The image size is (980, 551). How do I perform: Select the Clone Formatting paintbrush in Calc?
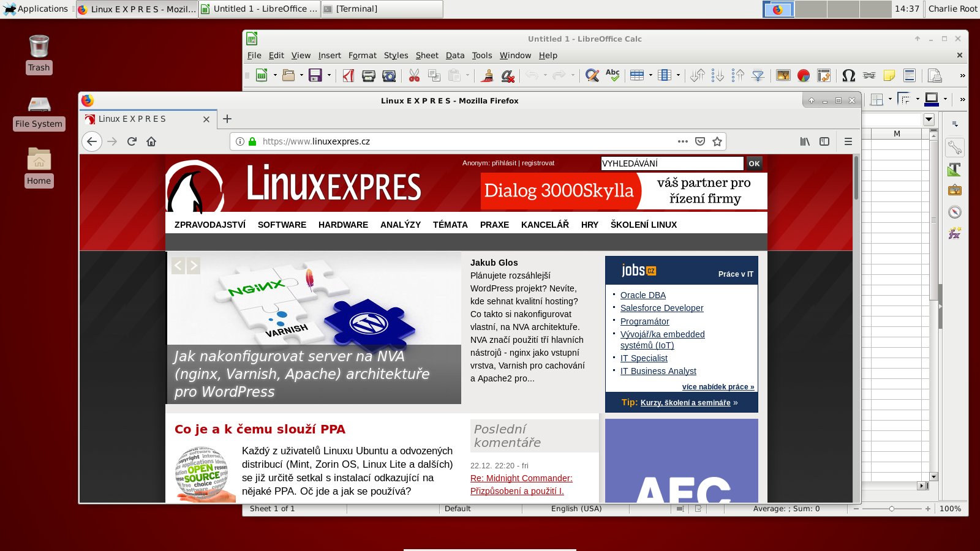point(487,75)
